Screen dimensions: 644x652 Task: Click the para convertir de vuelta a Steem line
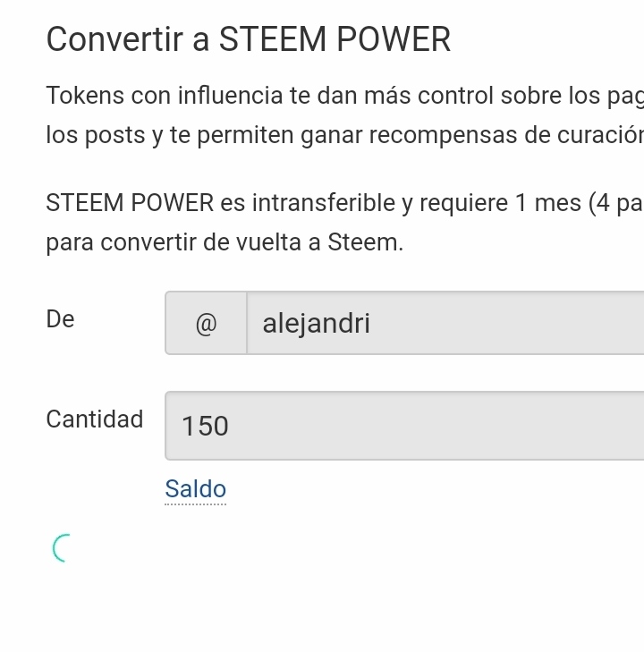coord(225,242)
